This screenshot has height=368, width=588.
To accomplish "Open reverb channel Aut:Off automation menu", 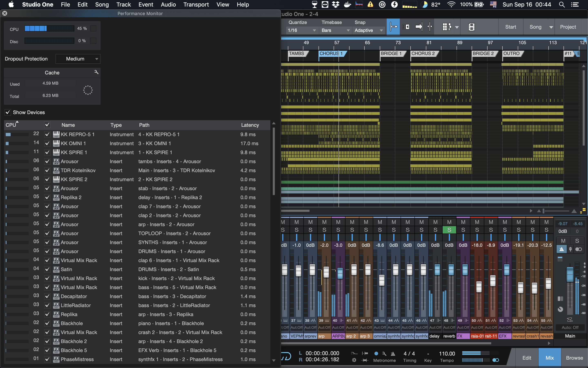I will click(x=449, y=327).
